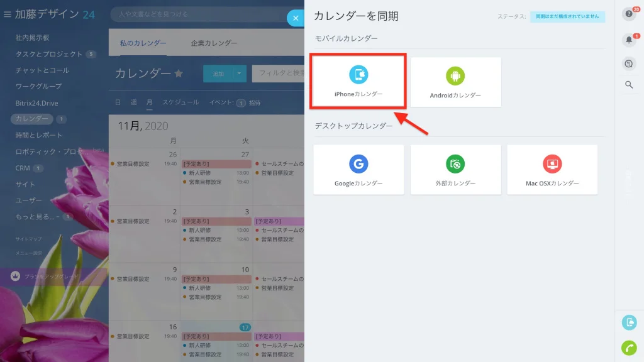Star the カレンダー page as favorite
Viewport: 644px width, 362px height.
pyautogui.click(x=179, y=74)
